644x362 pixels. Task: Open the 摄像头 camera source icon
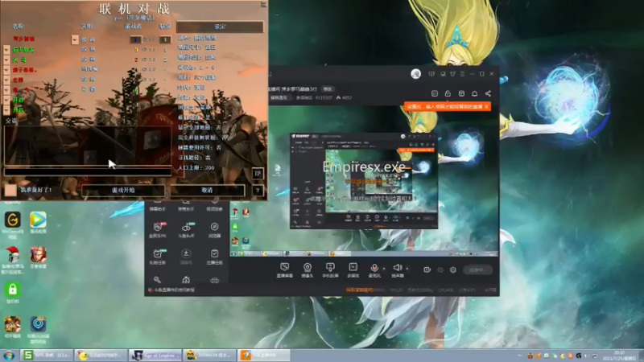308,270
